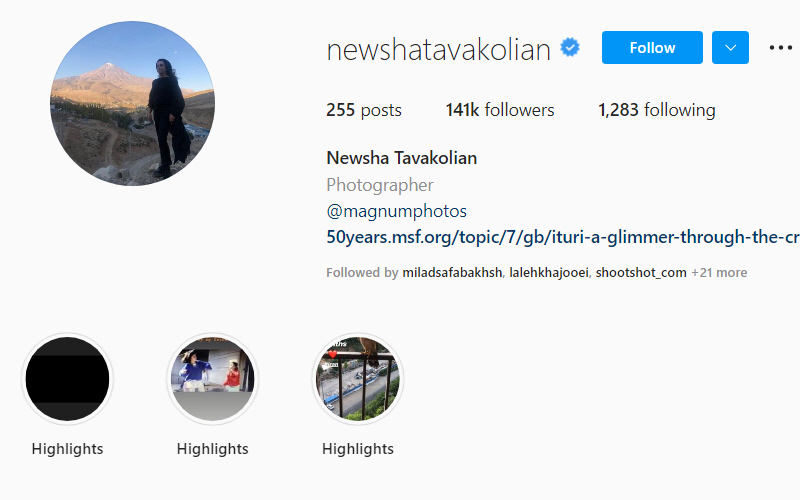This screenshot has height=500, width=800.
Task: Open the 50years.msf.org bio link
Action: 563,237
